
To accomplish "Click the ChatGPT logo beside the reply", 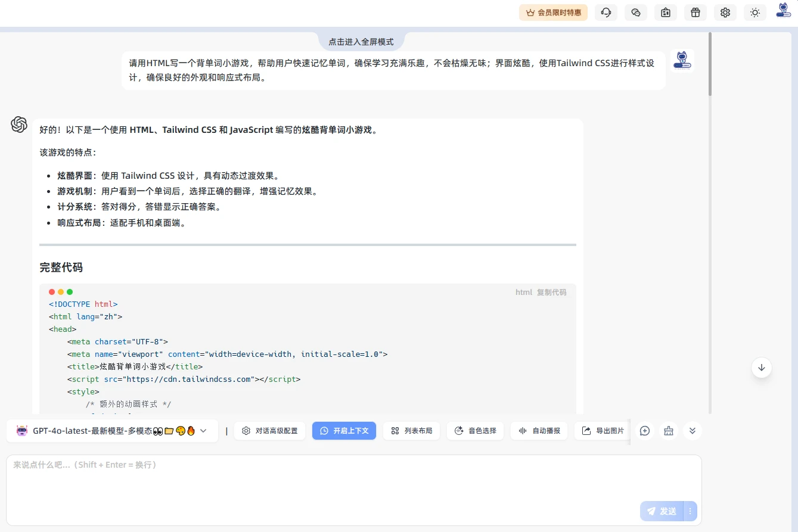I will tap(19, 125).
